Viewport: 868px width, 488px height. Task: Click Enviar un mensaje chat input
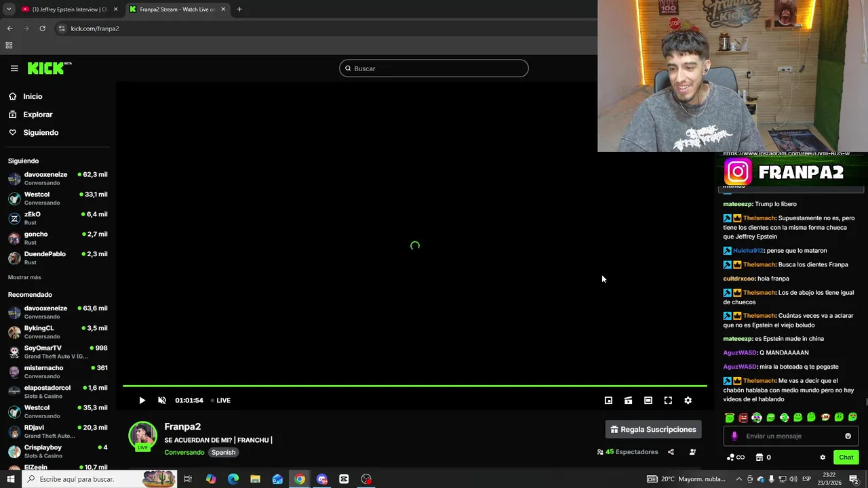coord(791,436)
